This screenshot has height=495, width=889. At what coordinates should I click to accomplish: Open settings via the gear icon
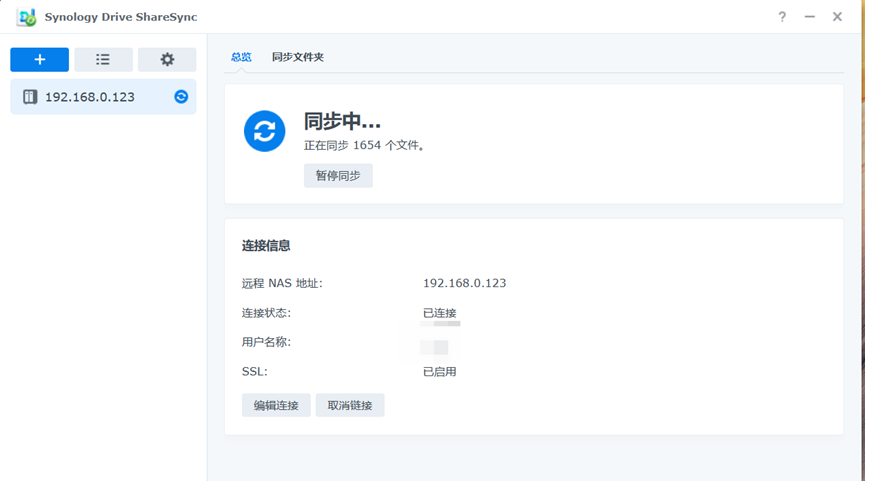(167, 60)
